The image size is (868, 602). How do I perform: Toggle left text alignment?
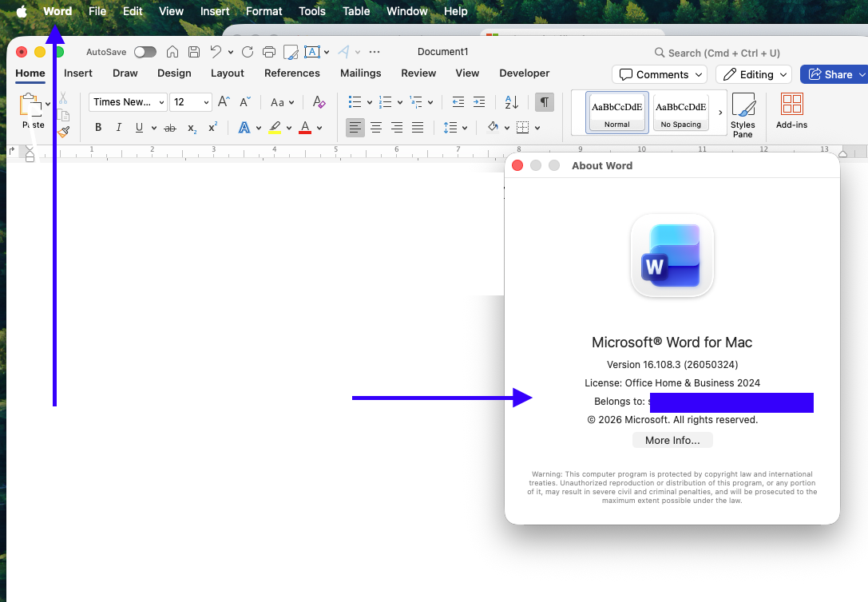pyautogui.click(x=355, y=128)
